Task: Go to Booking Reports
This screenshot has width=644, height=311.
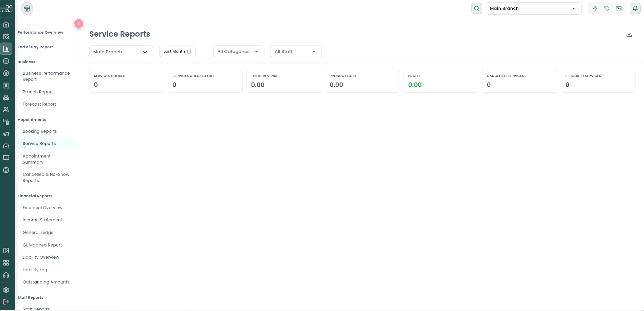Action: 40,131
